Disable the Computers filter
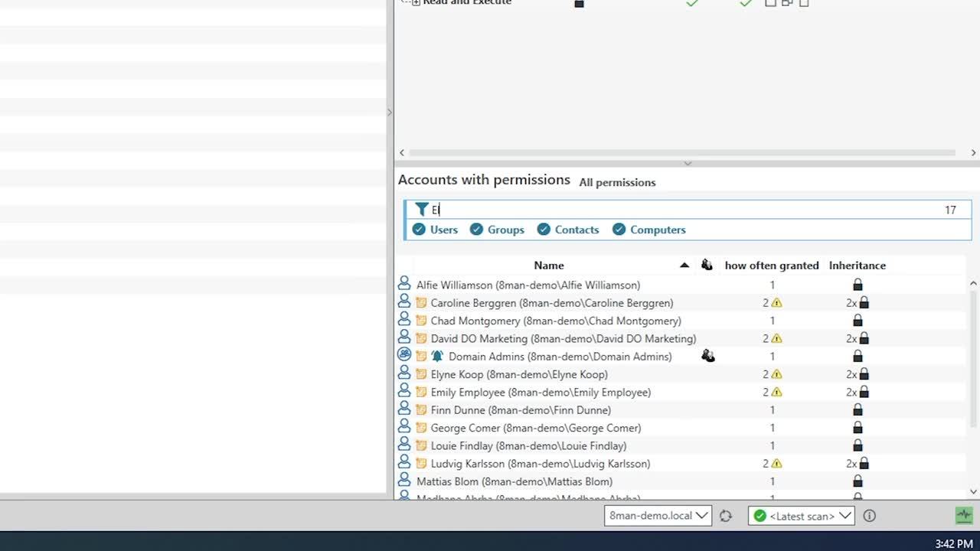This screenshot has width=980, height=551. (619, 230)
